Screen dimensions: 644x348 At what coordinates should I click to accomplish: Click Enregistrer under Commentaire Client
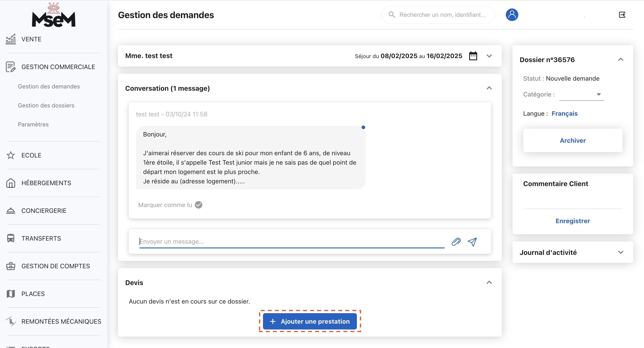tap(572, 221)
